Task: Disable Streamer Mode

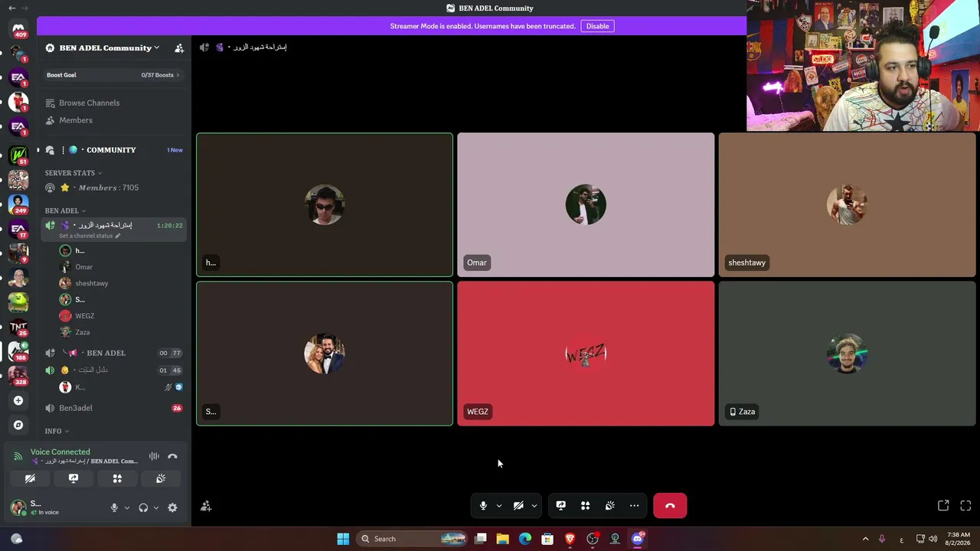Action: click(597, 26)
